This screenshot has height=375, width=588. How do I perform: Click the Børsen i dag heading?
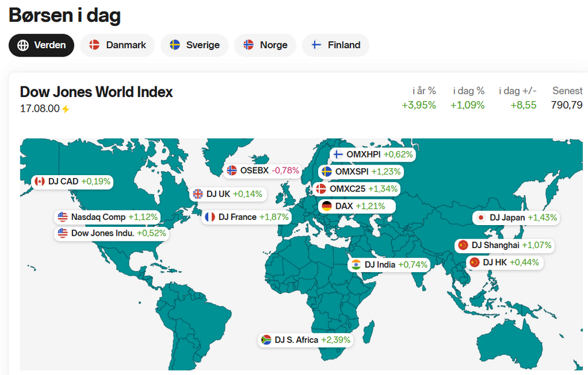65,16
